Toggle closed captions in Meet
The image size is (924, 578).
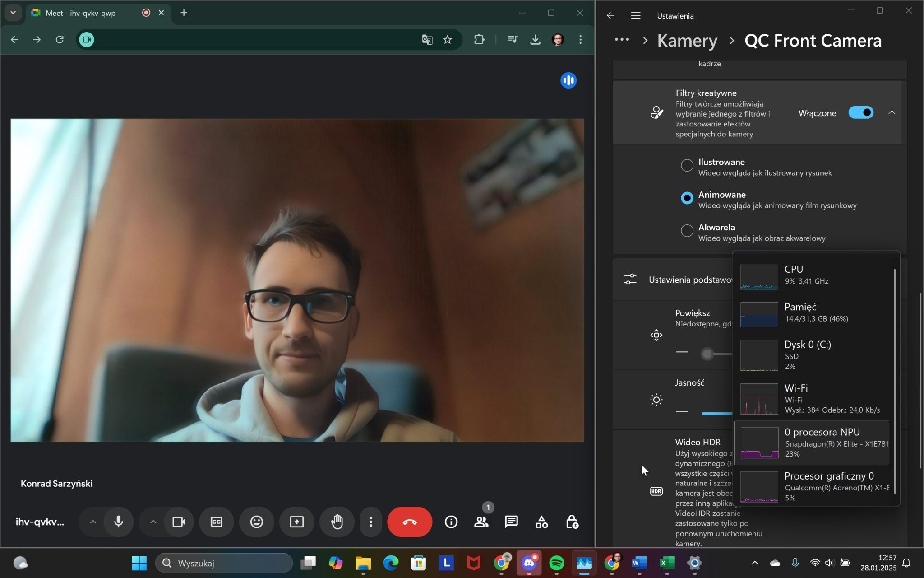point(217,522)
